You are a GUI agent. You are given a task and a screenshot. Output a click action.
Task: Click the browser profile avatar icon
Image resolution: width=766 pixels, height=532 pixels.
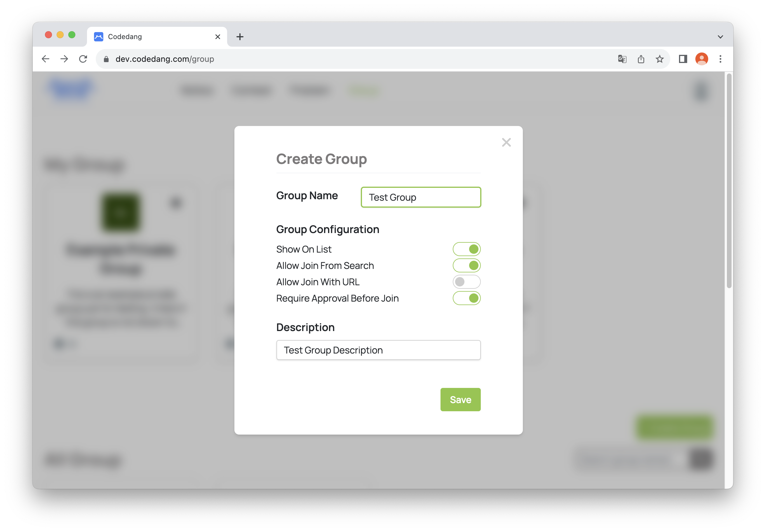(701, 59)
